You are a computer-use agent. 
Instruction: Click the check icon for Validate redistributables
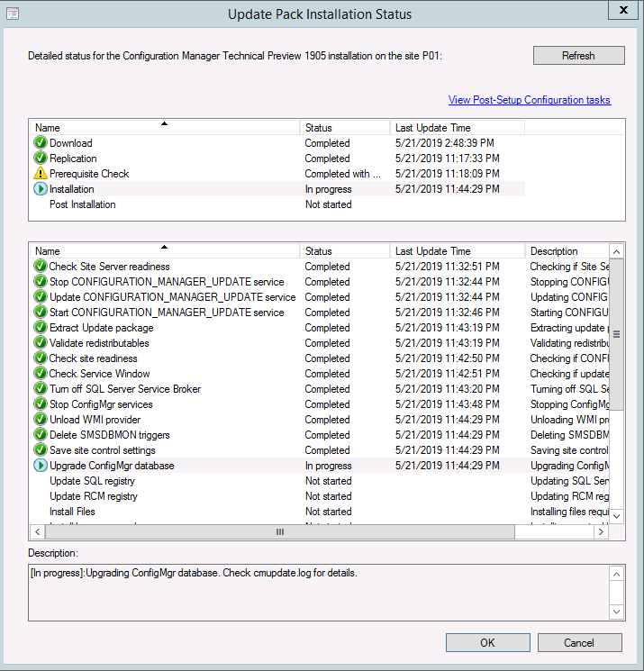point(41,343)
